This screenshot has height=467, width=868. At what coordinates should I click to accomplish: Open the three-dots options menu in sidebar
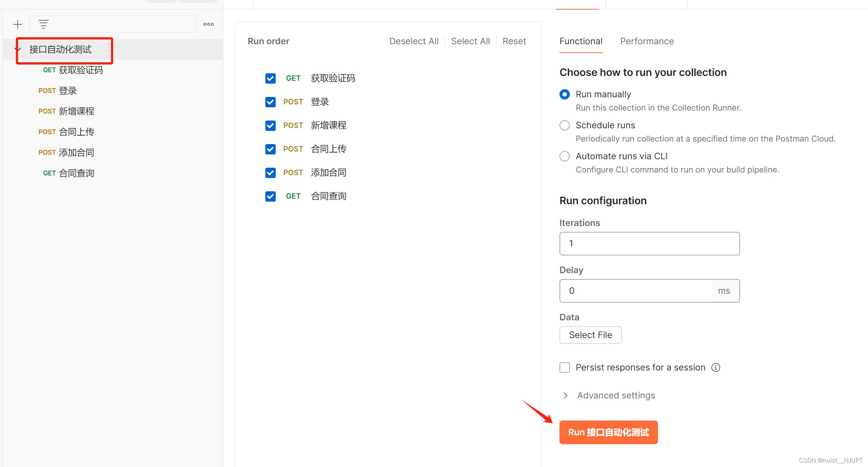coord(209,24)
